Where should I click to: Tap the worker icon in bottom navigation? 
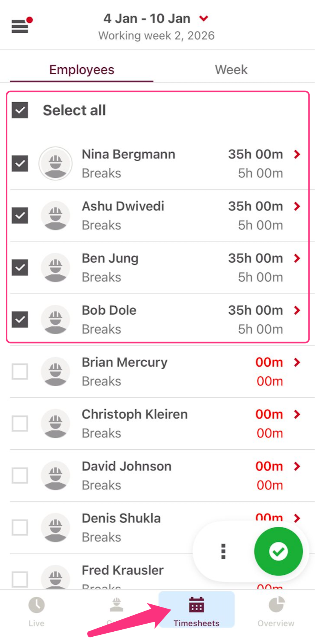[116, 606]
